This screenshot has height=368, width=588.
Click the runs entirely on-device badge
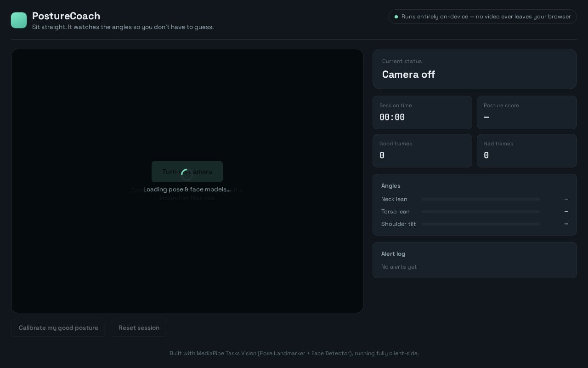(482, 17)
